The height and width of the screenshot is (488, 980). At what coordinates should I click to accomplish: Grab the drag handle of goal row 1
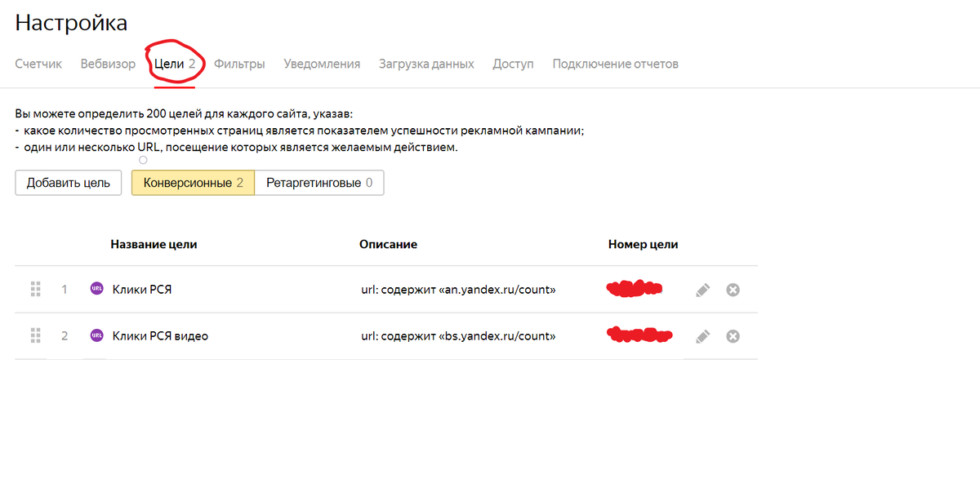point(35,289)
